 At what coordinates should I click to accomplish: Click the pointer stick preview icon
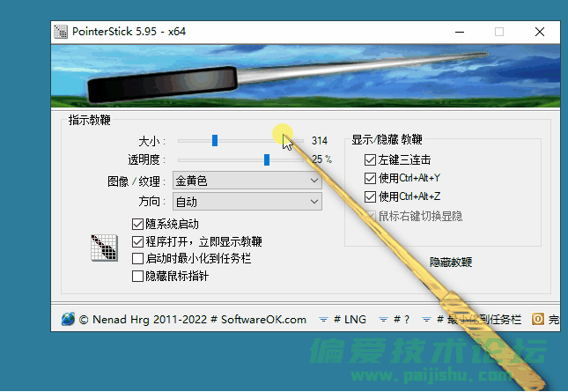[105, 248]
